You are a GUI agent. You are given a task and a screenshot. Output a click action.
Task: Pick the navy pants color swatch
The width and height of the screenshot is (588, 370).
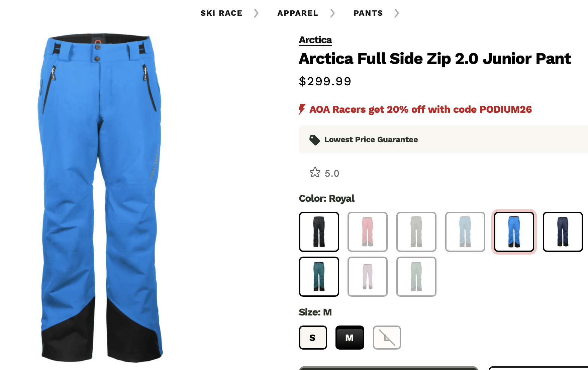(563, 232)
